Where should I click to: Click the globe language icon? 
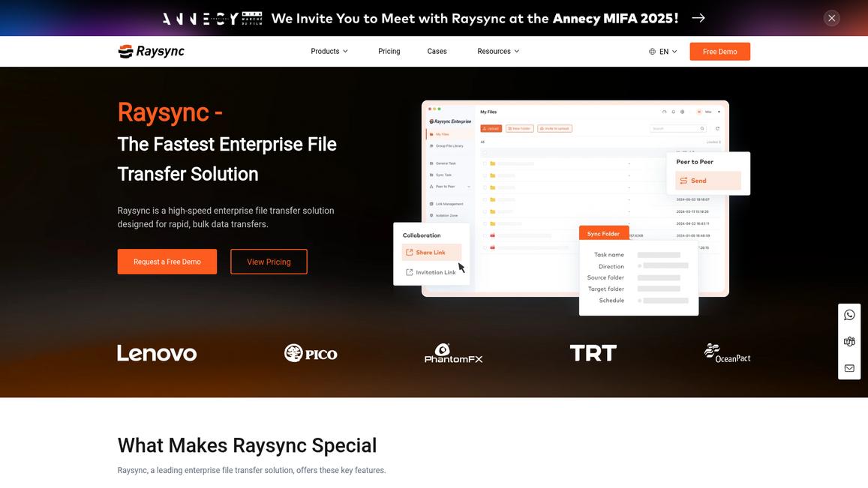click(x=652, y=52)
